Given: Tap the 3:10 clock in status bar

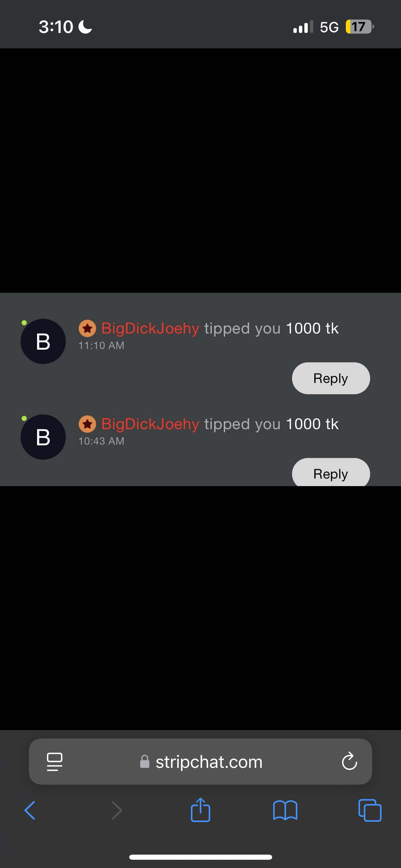Looking at the screenshot, I should 56,27.
